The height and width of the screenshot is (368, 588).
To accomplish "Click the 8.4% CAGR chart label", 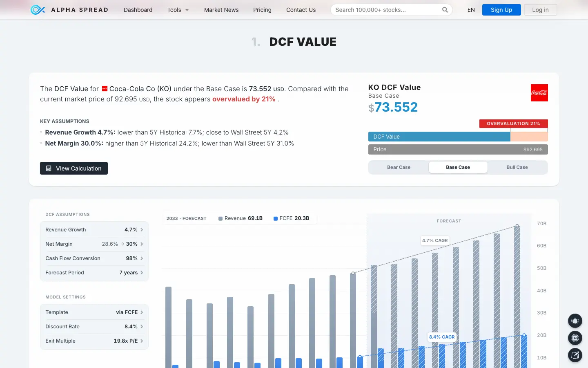I will tap(442, 337).
